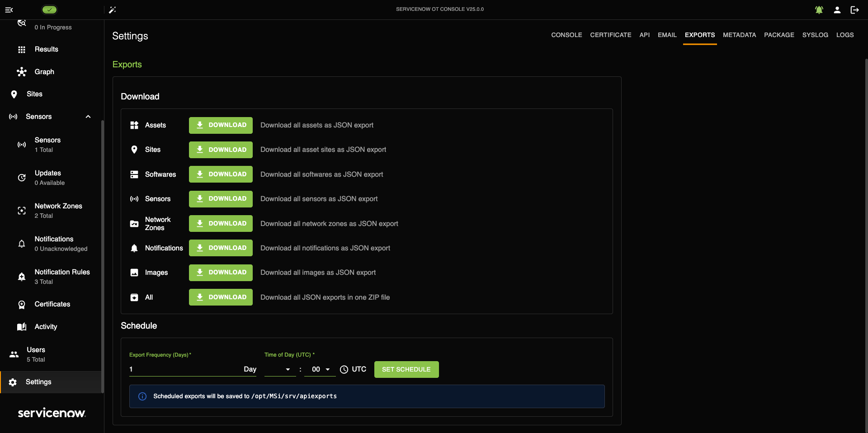Click 'Download all JSON exports in one ZIP file' text
868x433 pixels.
point(325,297)
